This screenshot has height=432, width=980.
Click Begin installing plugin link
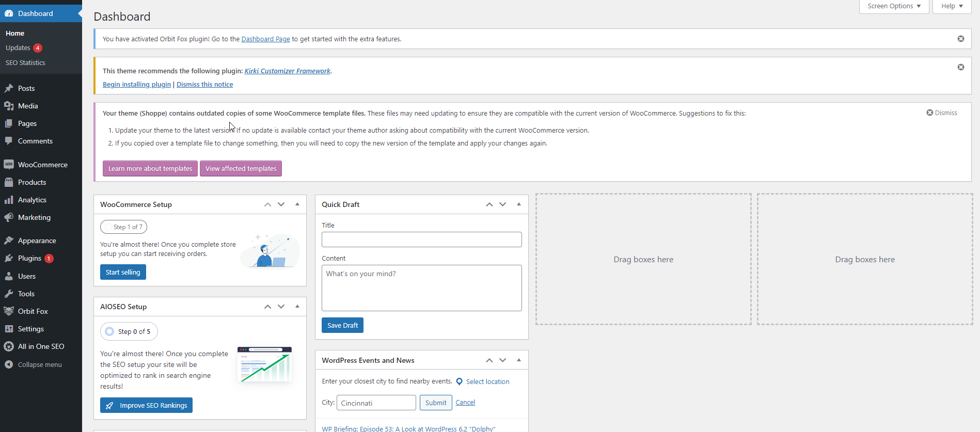[x=137, y=85]
